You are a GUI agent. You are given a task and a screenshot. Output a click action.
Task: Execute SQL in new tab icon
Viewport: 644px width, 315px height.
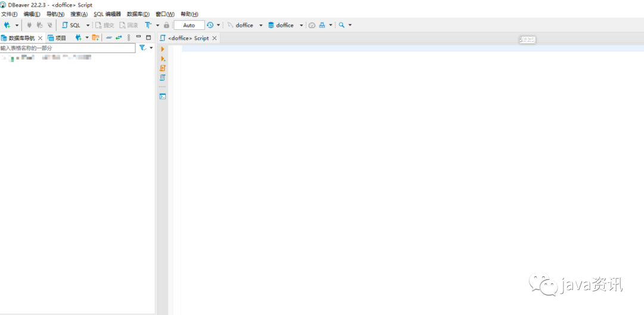click(163, 58)
